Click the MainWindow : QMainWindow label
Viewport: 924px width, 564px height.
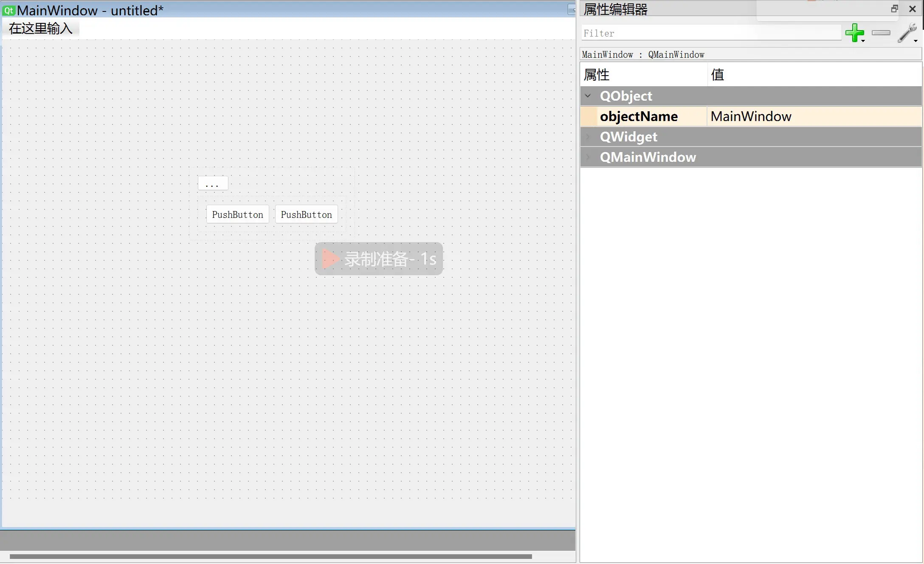[643, 55]
